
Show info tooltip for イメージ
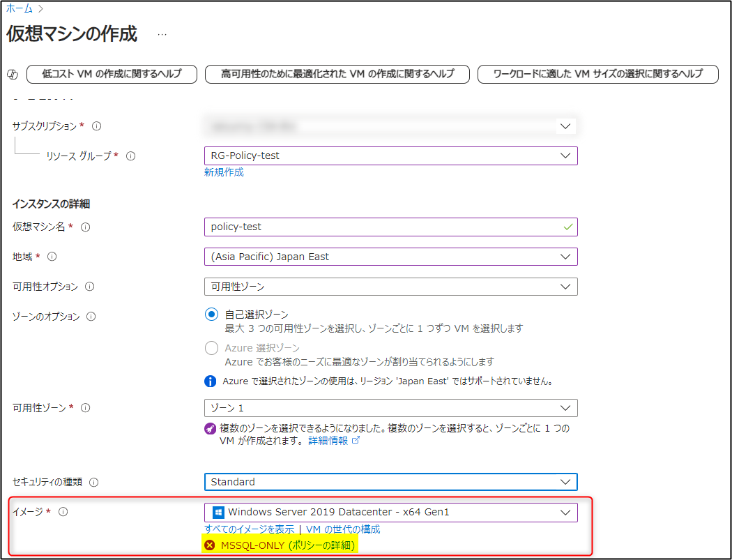tap(63, 512)
